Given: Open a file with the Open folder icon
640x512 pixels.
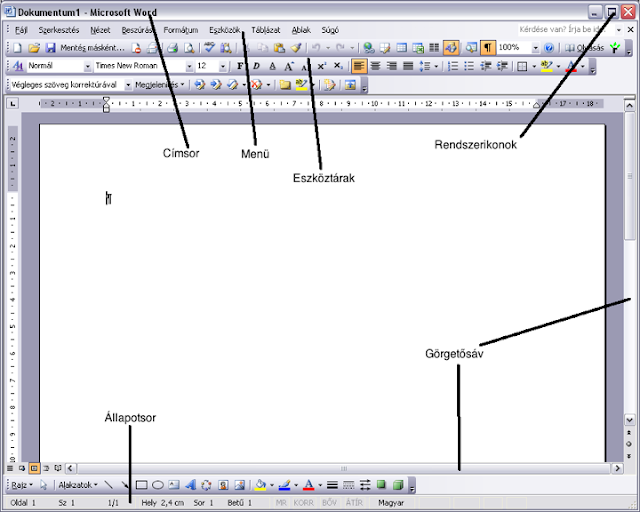Looking at the screenshot, I should [x=33, y=48].
